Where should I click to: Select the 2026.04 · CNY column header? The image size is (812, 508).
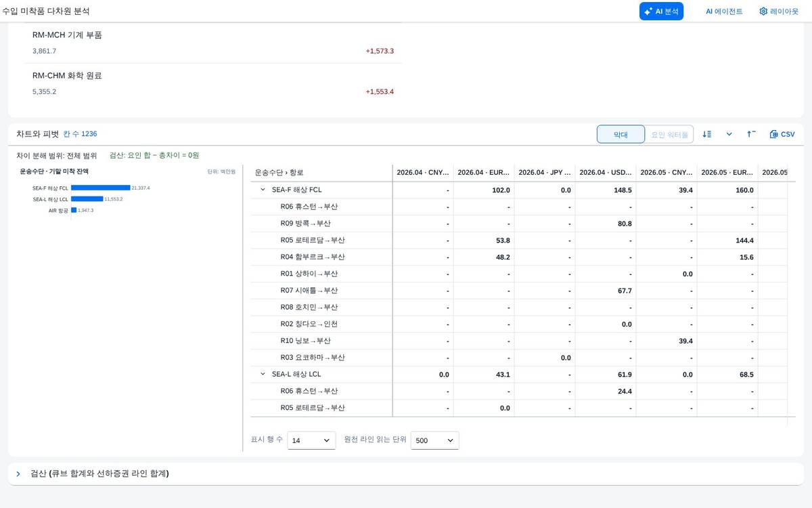(423, 173)
